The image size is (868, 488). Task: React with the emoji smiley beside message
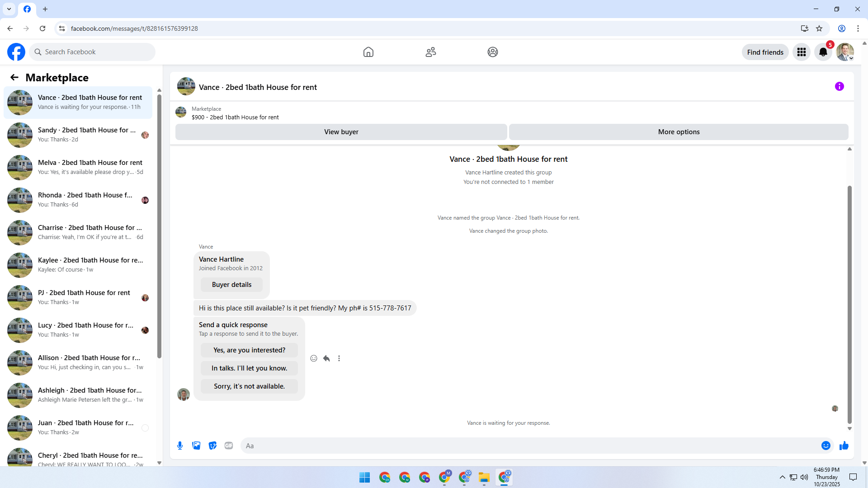[314, 358]
